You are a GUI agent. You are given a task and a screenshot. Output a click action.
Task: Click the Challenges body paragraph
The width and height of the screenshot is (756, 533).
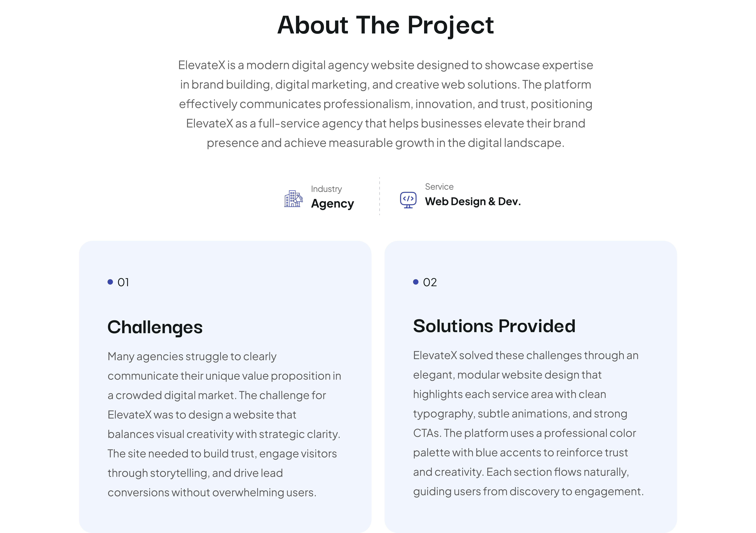point(224,424)
